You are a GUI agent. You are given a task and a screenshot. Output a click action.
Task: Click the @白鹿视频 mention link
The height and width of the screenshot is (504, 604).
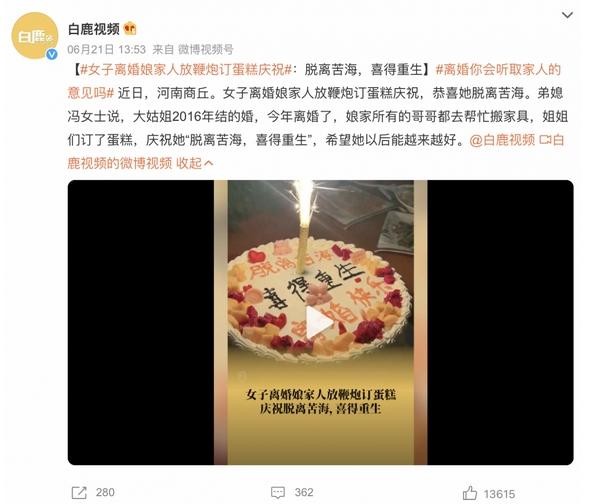(502, 140)
